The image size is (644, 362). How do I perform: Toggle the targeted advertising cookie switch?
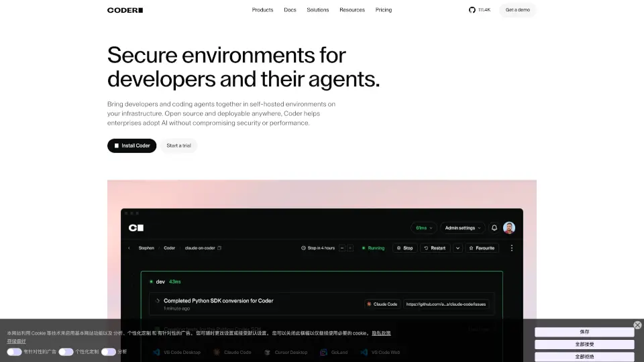click(14, 351)
